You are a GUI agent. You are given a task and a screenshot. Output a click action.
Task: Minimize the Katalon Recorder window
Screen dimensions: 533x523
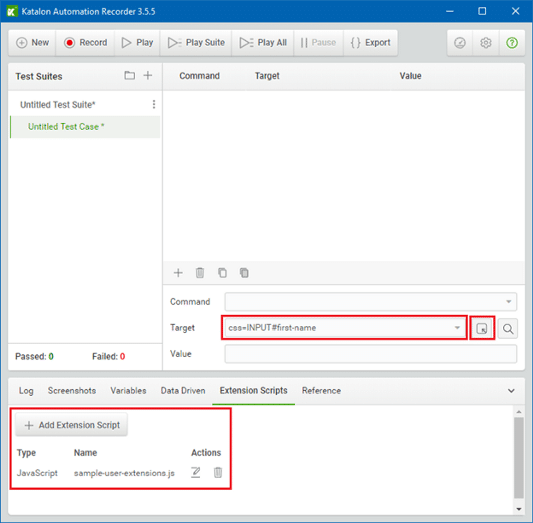coord(450,11)
